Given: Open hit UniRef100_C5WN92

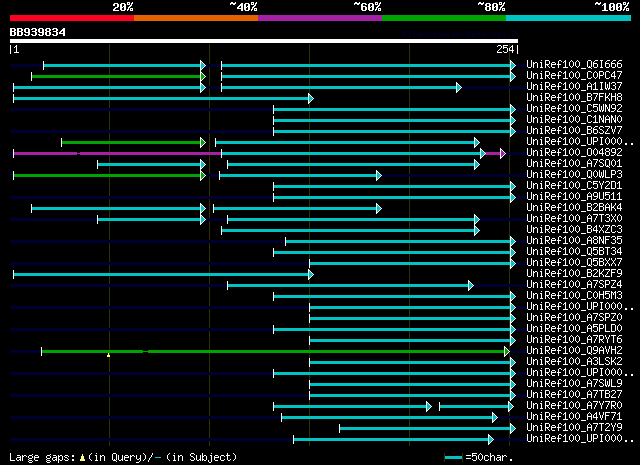Looking at the screenshot, I should click(x=574, y=109).
